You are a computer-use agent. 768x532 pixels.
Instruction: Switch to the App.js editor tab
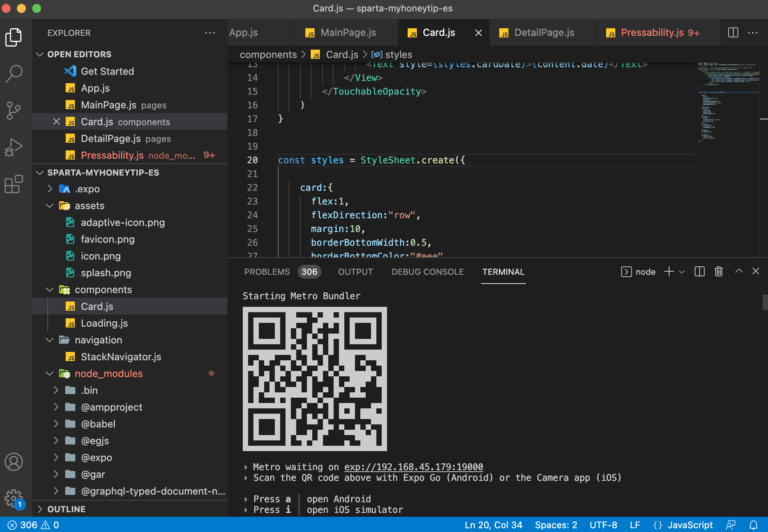pyautogui.click(x=261, y=32)
